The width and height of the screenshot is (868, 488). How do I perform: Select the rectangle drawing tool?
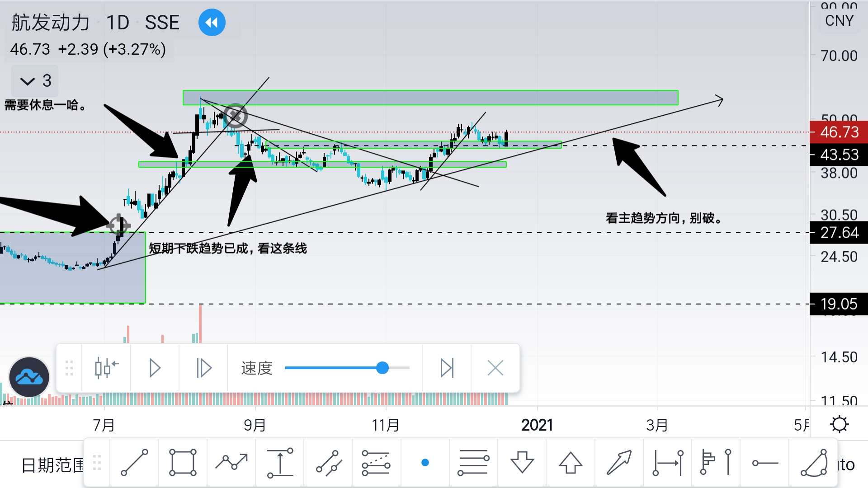click(x=183, y=462)
